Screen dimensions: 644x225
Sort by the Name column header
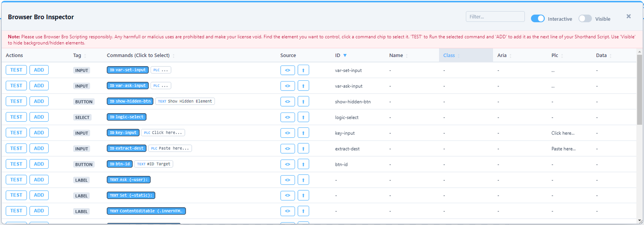point(396,55)
